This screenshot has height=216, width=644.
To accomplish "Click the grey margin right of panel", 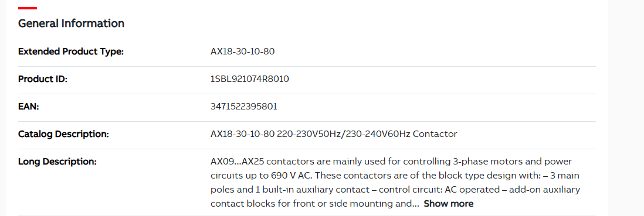I will click(x=625, y=108).
